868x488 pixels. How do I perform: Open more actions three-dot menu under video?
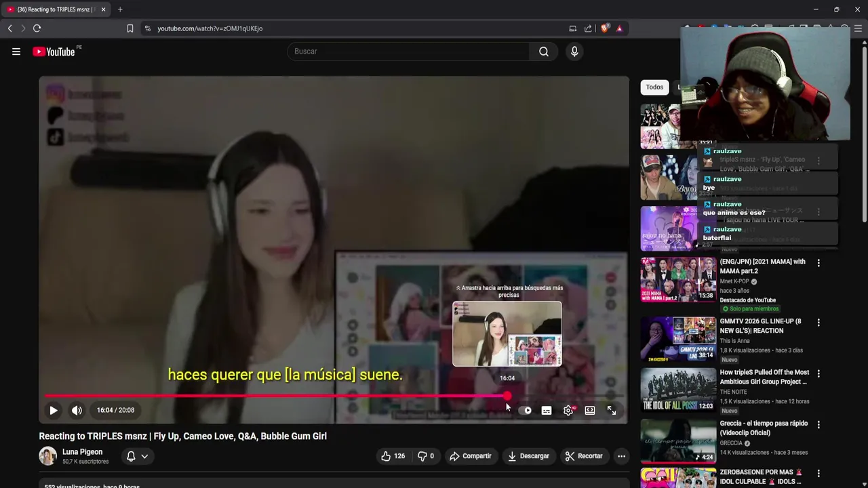point(621,456)
